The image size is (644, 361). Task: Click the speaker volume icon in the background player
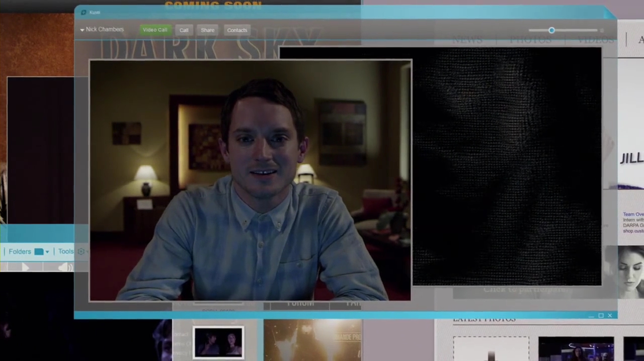(x=65, y=267)
